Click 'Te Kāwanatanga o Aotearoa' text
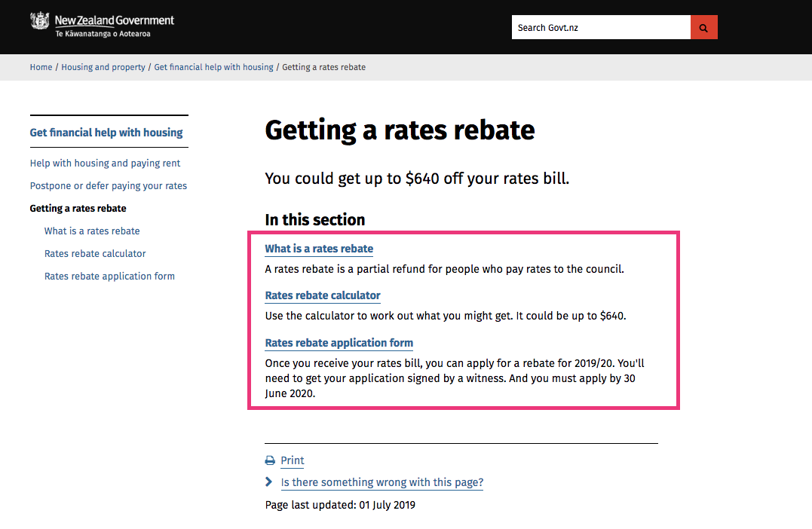This screenshot has width=812, height=529. click(x=103, y=34)
